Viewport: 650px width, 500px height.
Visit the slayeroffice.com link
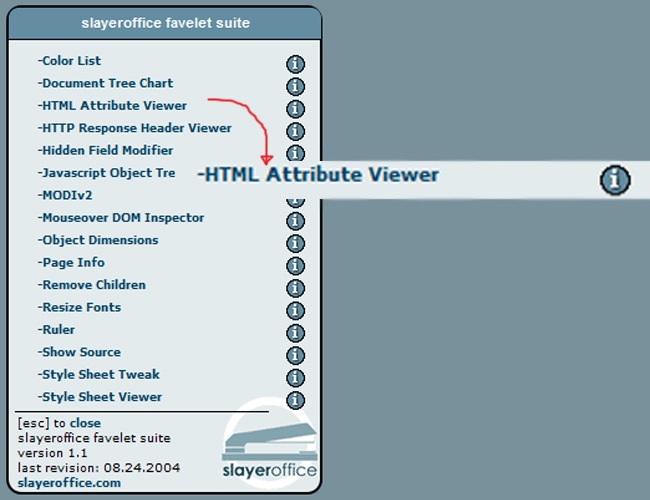pyautogui.click(x=69, y=483)
